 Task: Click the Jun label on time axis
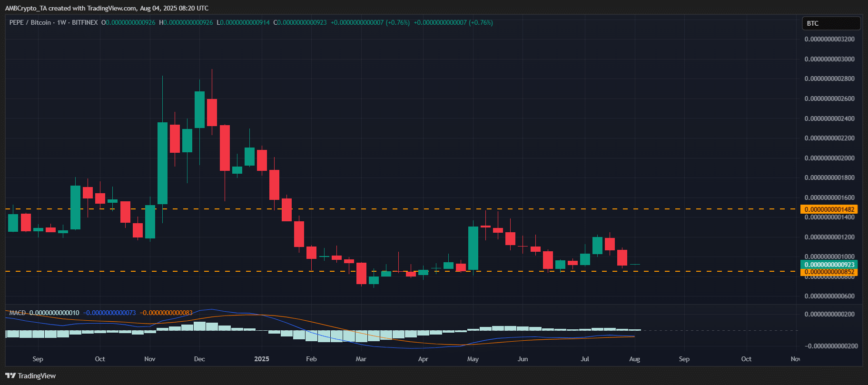point(523,359)
